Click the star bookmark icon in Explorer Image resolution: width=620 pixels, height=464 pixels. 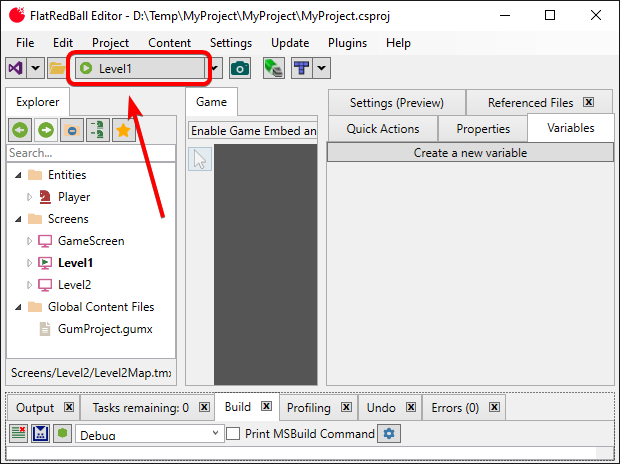[123, 130]
